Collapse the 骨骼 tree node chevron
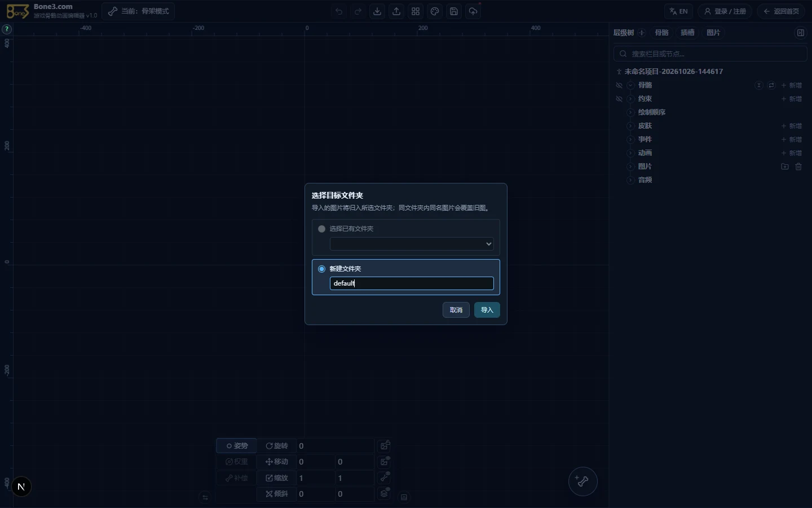This screenshot has height=508, width=812. (631, 85)
